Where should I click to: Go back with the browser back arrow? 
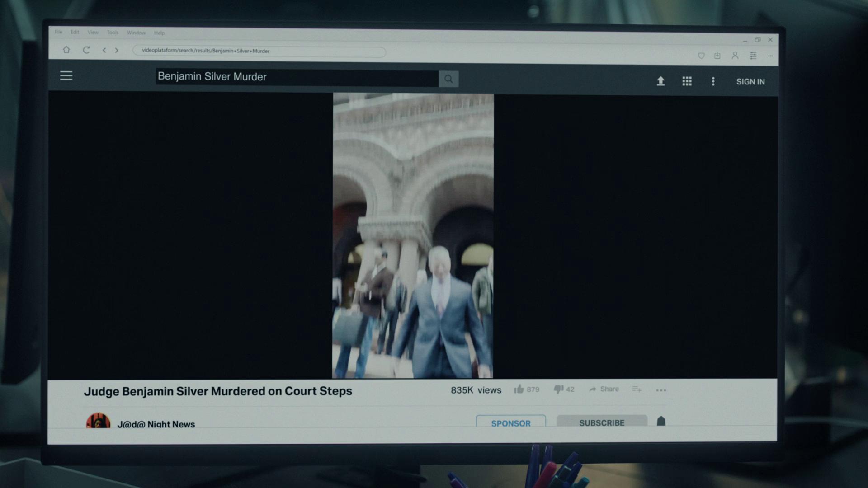pyautogui.click(x=104, y=50)
